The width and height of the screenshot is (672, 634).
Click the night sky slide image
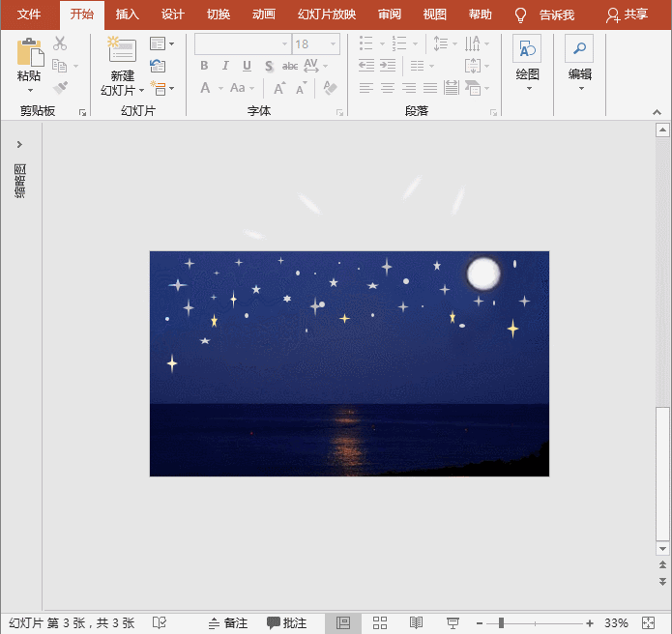pyautogui.click(x=349, y=363)
